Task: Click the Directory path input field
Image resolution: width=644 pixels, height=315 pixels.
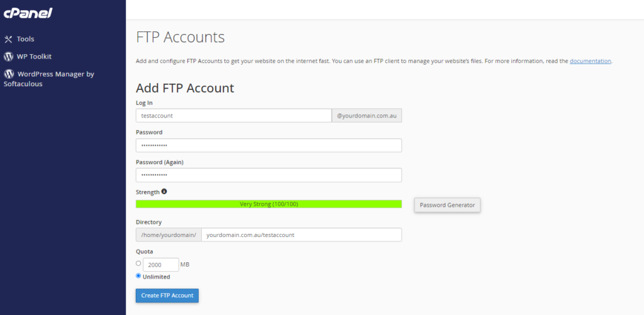Action: point(301,235)
